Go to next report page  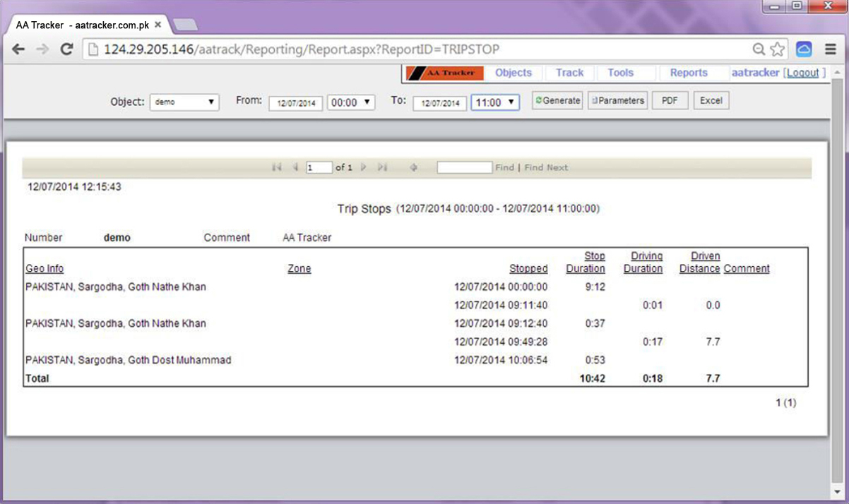(x=364, y=167)
